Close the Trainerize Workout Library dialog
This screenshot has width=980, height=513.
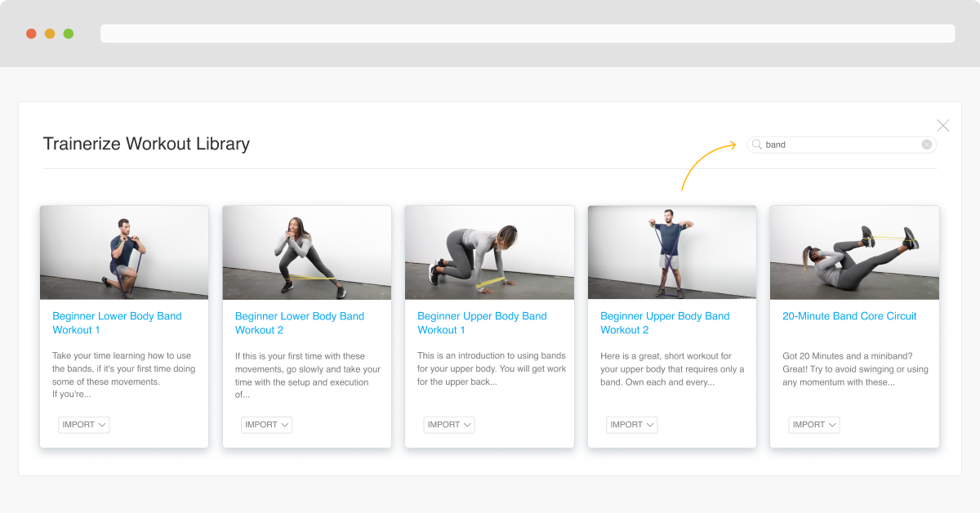942,126
